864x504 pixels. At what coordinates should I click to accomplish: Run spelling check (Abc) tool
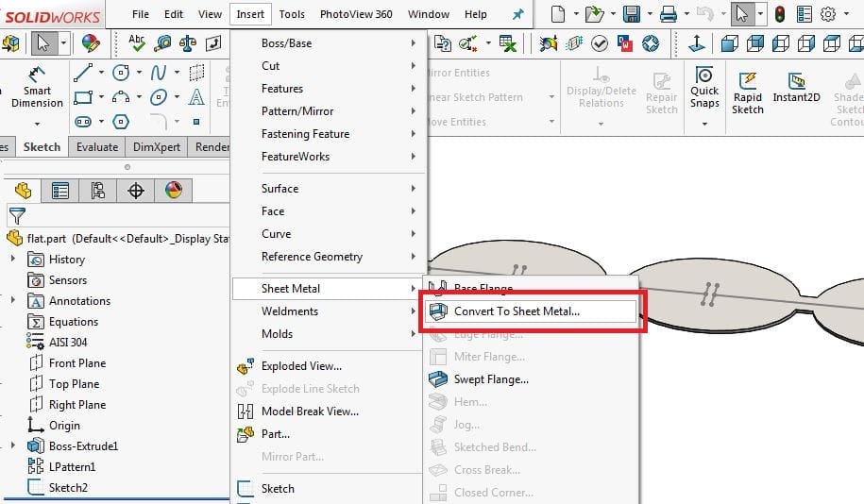[x=137, y=43]
